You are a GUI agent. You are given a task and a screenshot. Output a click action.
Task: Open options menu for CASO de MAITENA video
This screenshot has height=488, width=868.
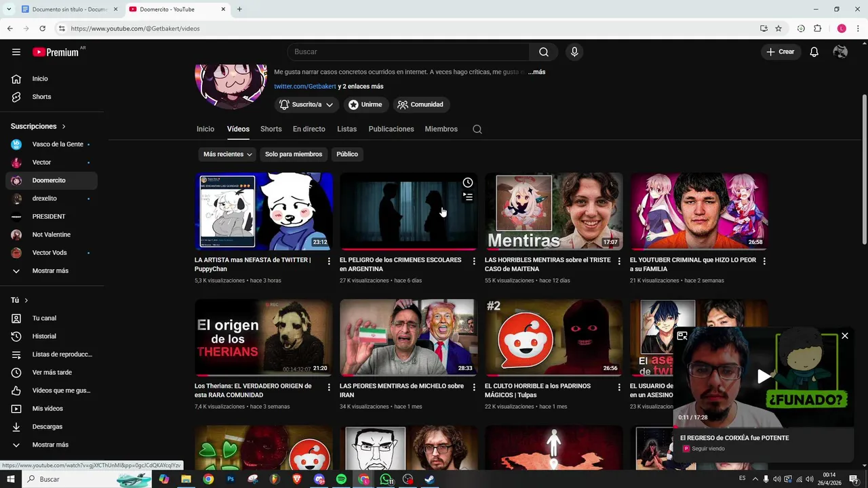tap(619, 261)
